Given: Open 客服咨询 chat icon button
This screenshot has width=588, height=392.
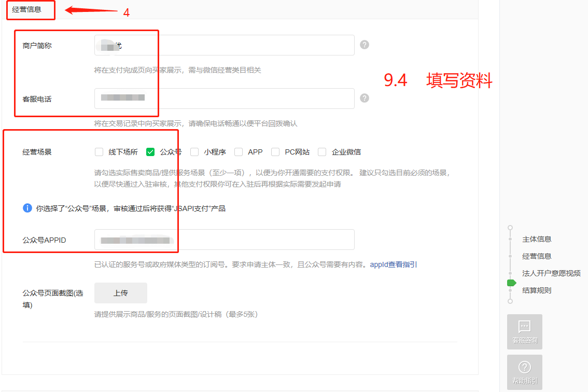Looking at the screenshot, I should click(x=524, y=331).
